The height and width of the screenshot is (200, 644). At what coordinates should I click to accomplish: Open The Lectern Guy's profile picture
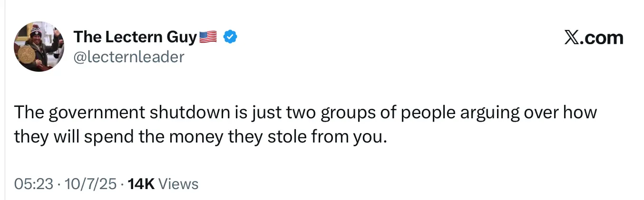coord(39,47)
